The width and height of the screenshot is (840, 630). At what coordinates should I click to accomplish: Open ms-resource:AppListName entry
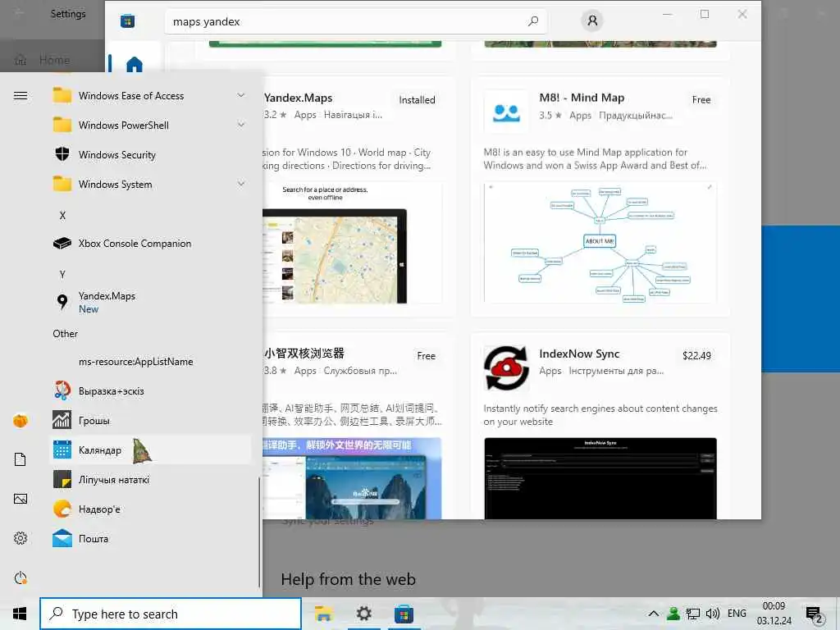[x=150, y=362]
